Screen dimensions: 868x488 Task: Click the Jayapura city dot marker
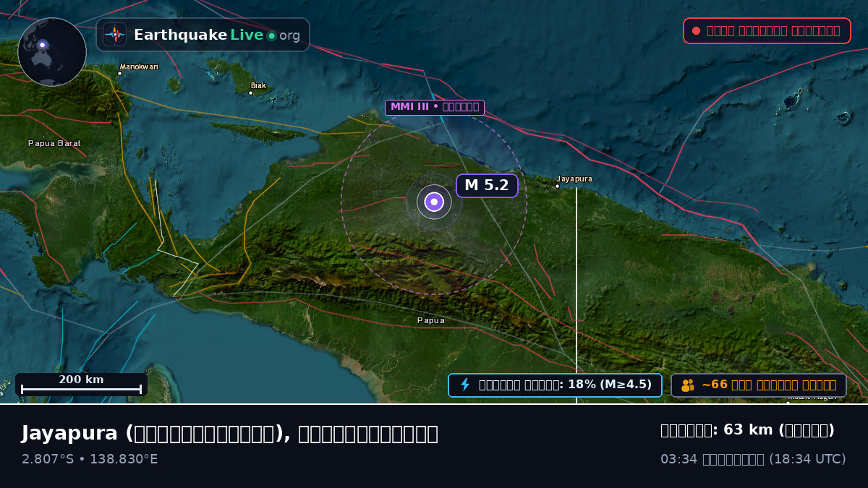tap(557, 187)
